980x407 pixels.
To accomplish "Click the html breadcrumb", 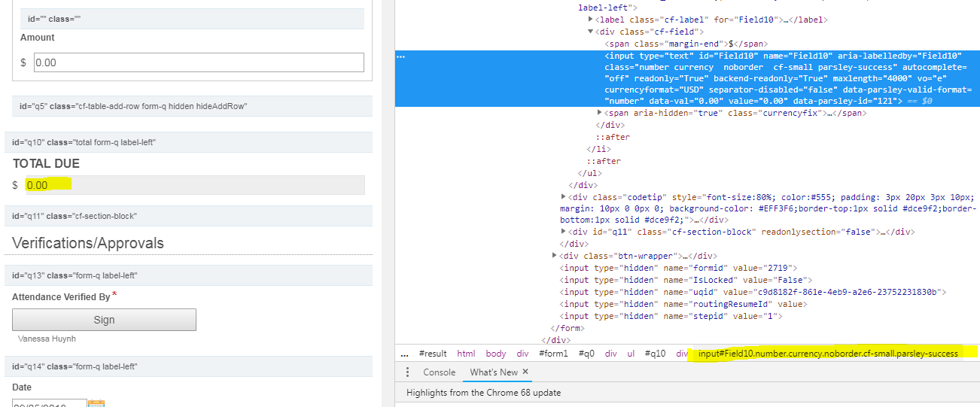I will [466, 354].
